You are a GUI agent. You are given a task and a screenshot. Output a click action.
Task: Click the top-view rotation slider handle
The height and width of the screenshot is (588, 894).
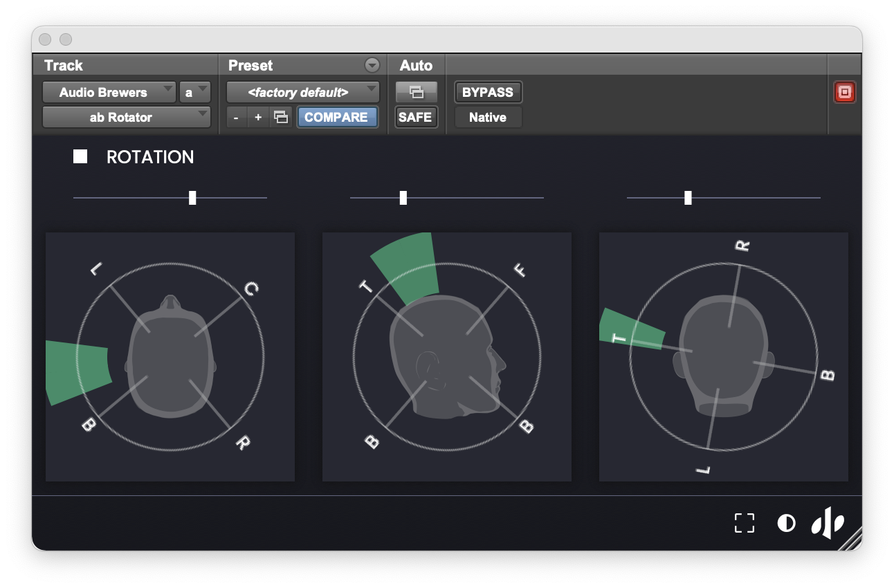coord(192,198)
